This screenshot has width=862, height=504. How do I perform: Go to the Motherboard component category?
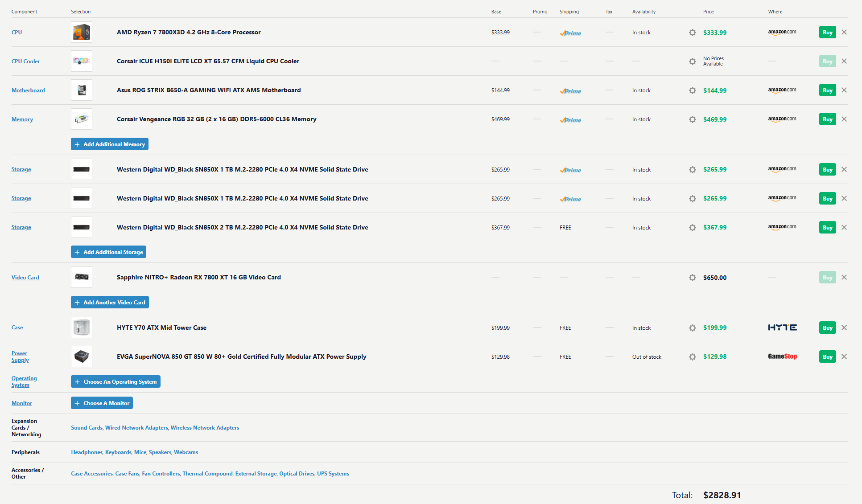[28, 90]
